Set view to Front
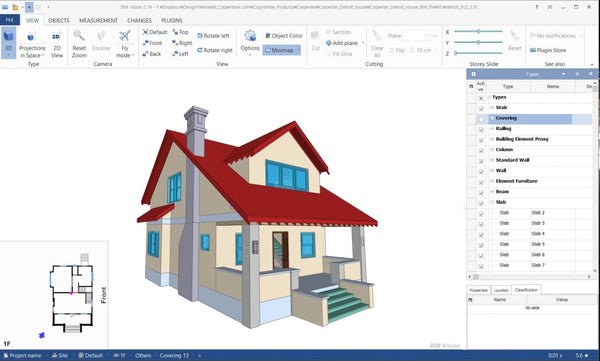Screen dimensions: 600x361 pyautogui.click(x=152, y=43)
